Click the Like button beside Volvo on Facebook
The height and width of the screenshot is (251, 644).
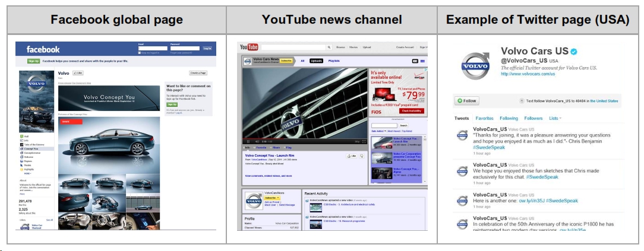click(x=78, y=72)
